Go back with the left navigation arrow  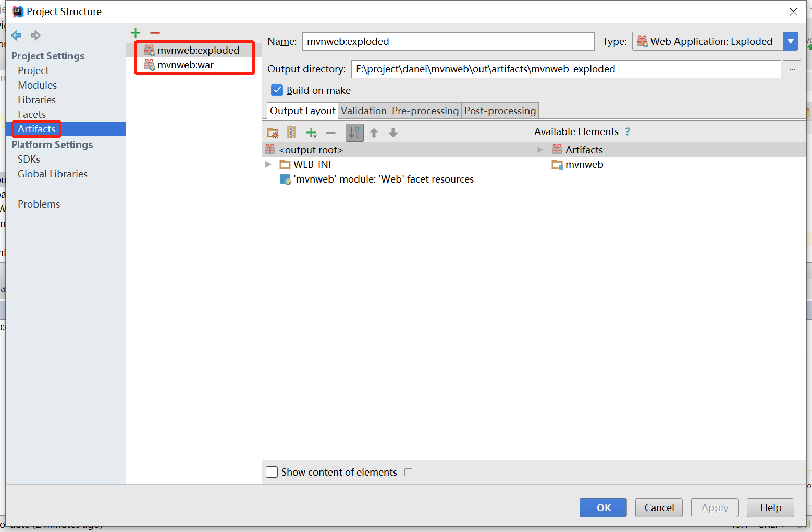point(16,35)
